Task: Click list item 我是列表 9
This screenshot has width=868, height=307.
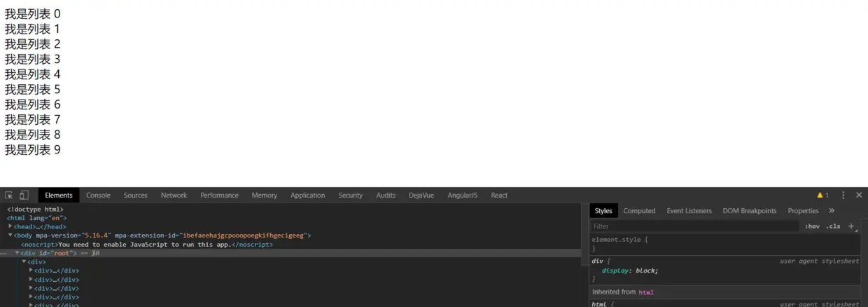Action: [33, 149]
